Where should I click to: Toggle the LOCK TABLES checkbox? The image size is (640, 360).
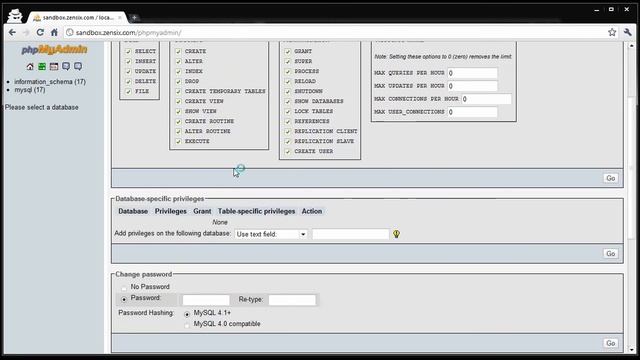point(288,111)
